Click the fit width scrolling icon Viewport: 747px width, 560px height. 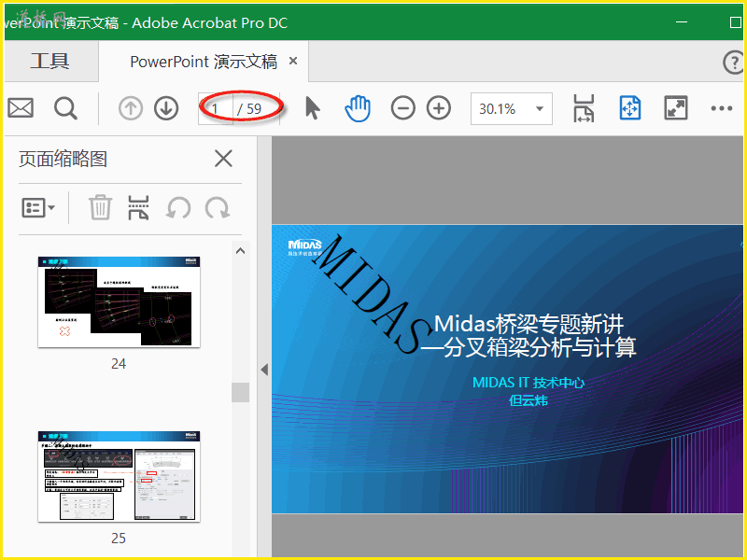584,108
